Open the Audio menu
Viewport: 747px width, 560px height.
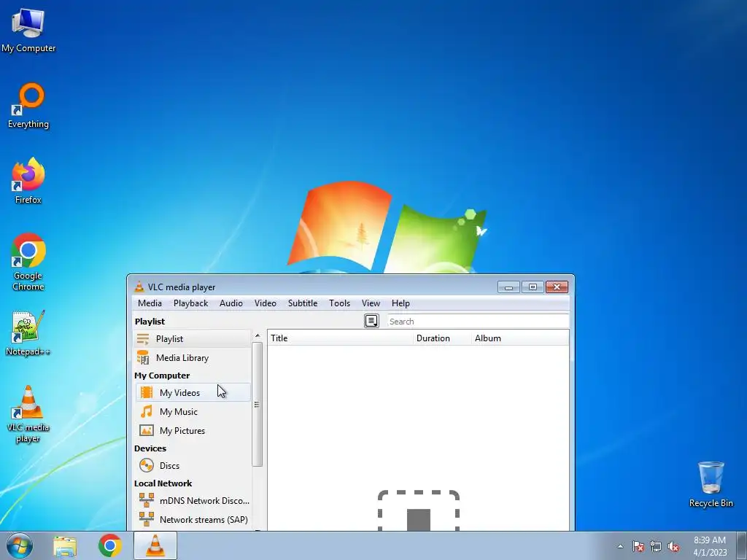point(231,303)
